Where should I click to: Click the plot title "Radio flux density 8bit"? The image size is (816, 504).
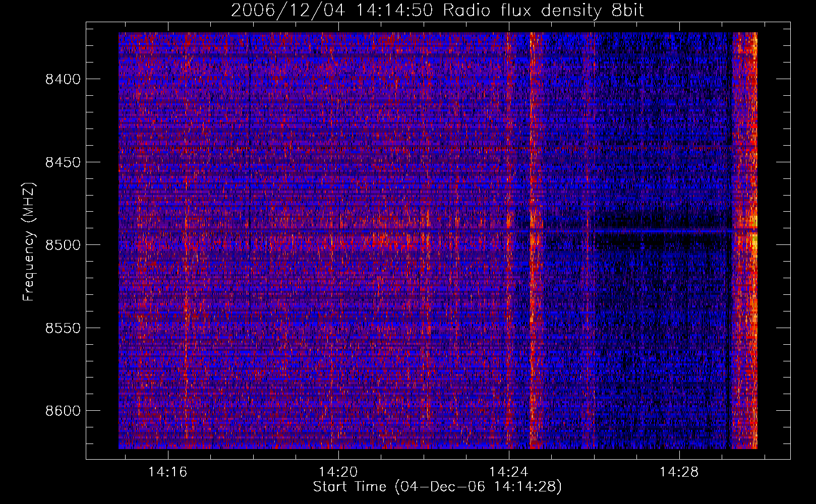pos(543,10)
